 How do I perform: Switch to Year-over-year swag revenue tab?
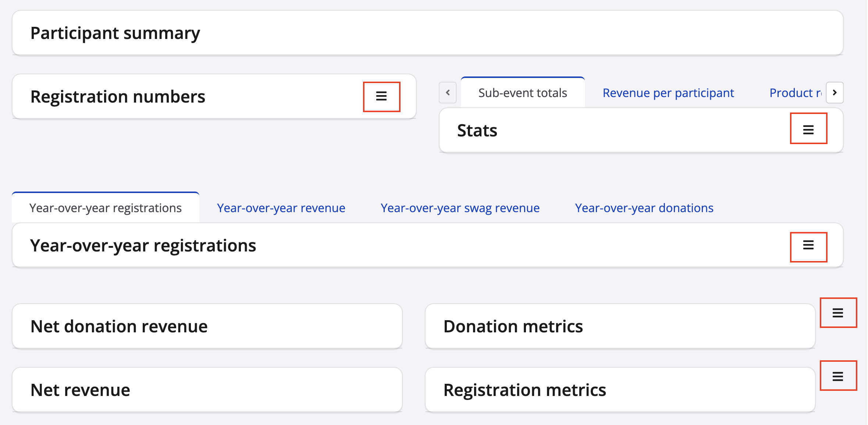(x=460, y=208)
